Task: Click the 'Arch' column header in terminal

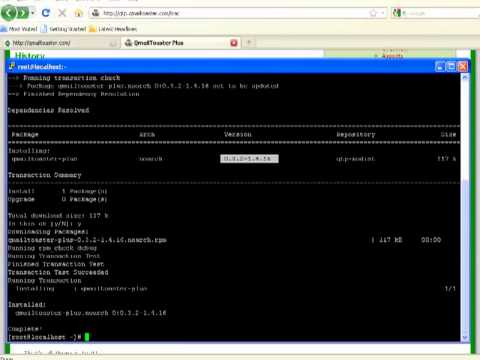Action: point(147,134)
